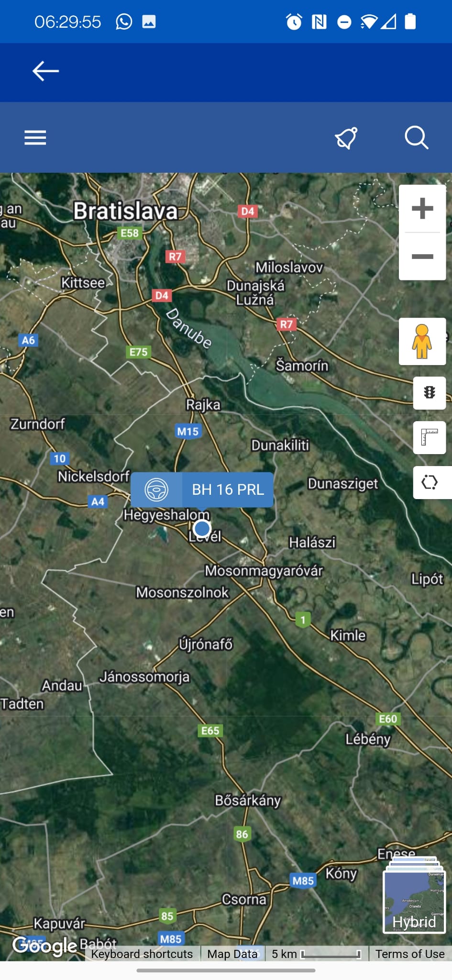Open the hamburger menu
The height and width of the screenshot is (980, 452).
coord(35,138)
